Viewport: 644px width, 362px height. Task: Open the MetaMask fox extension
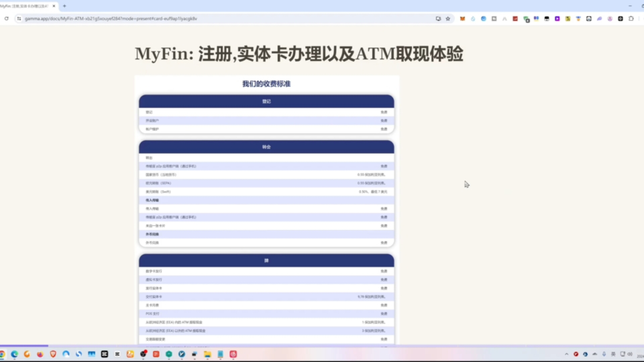tap(463, 18)
